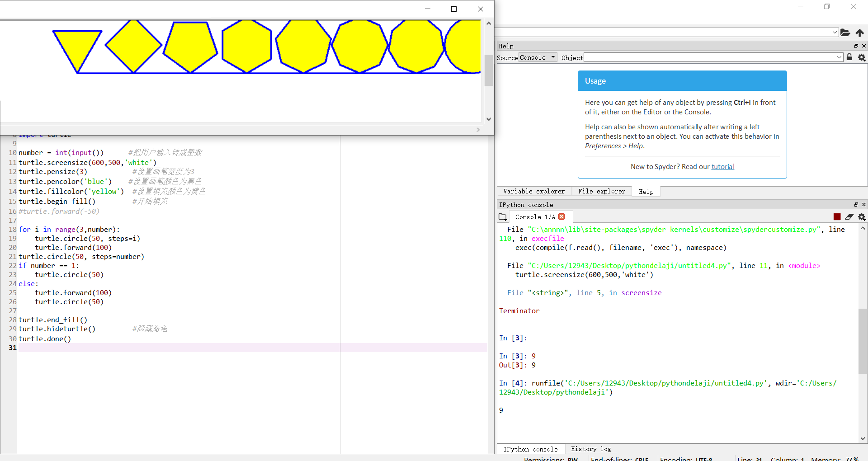Minimize the turtle graphics window

pos(427,9)
